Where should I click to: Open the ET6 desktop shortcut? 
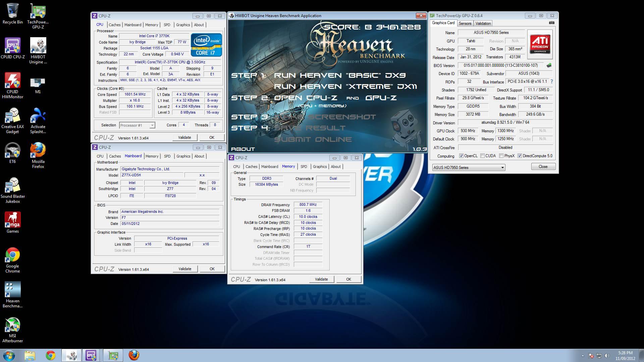(x=12, y=153)
